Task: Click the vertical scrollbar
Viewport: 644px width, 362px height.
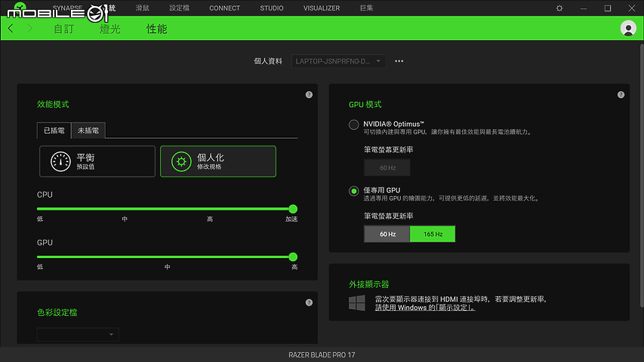Action: point(642,174)
